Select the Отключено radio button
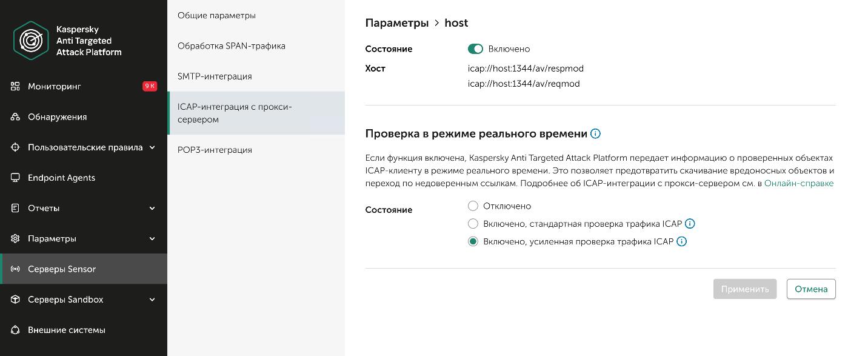 click(x=473, y=206)
